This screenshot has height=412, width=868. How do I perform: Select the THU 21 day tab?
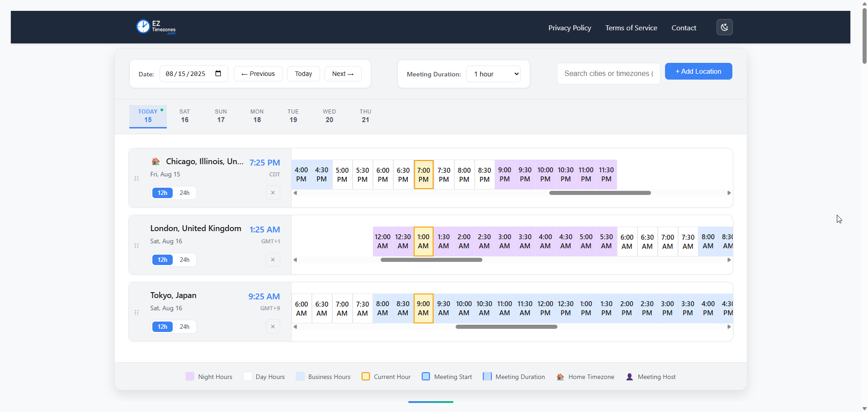(365, 116)
